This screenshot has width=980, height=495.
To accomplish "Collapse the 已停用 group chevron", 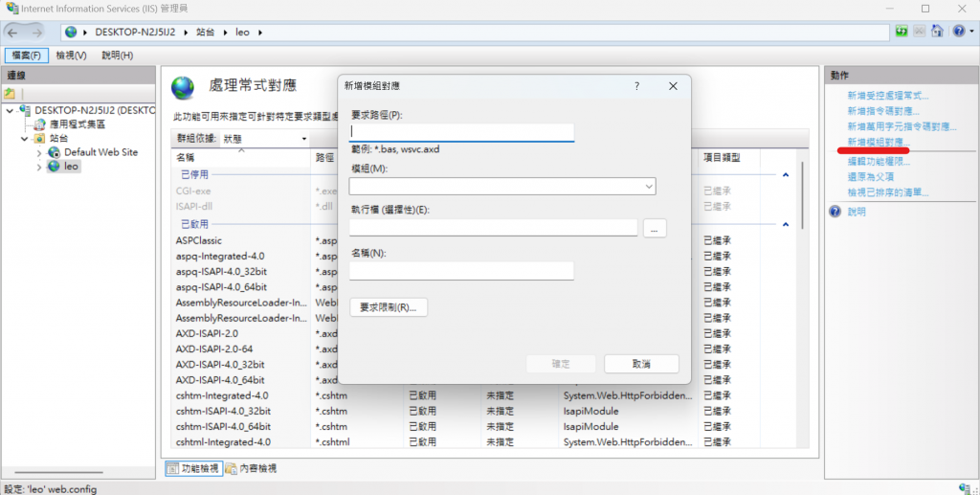I will (x=786, y=175).
